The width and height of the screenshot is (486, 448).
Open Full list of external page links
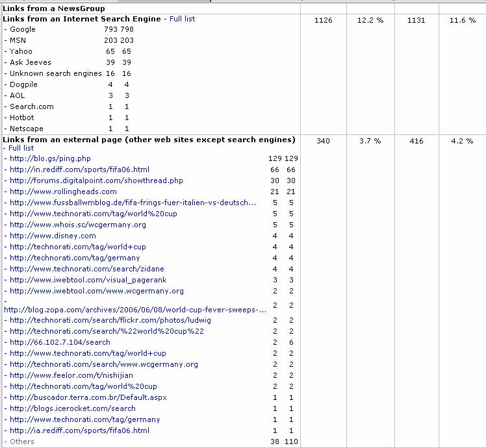(22, 148)
